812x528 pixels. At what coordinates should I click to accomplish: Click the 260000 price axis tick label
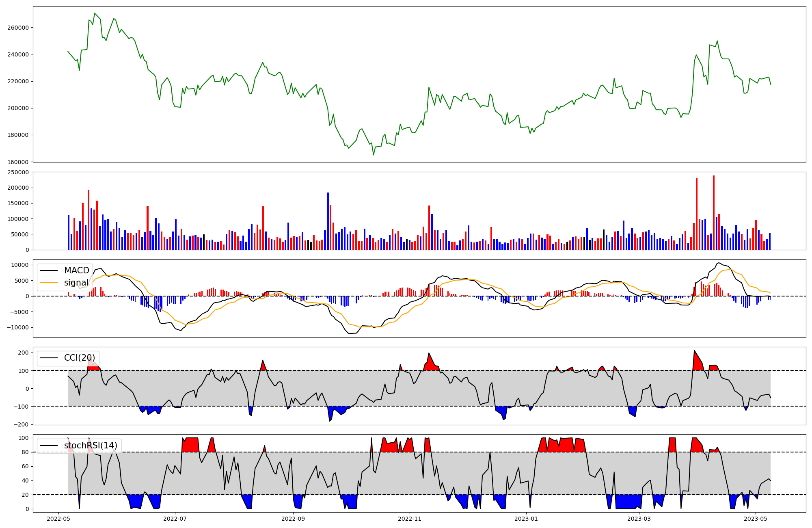pyautogui.click(x=17, y=28)
